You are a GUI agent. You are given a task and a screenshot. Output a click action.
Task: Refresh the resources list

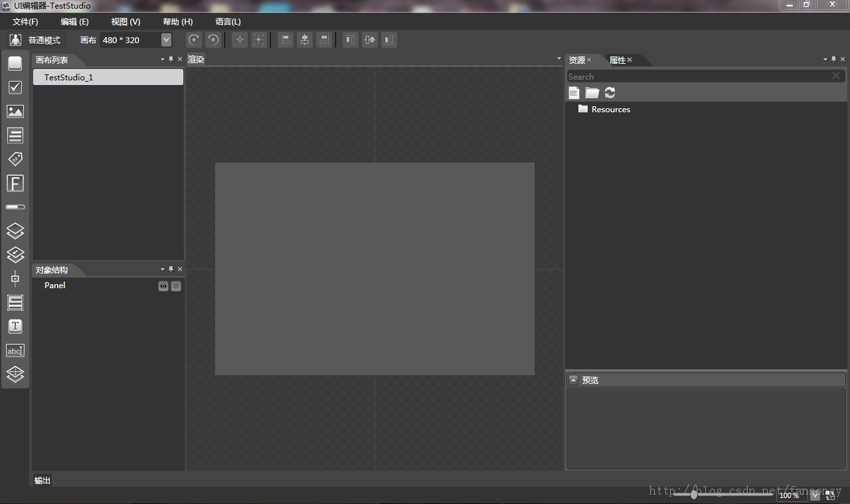pyautogui.click(x=610, y=93)
